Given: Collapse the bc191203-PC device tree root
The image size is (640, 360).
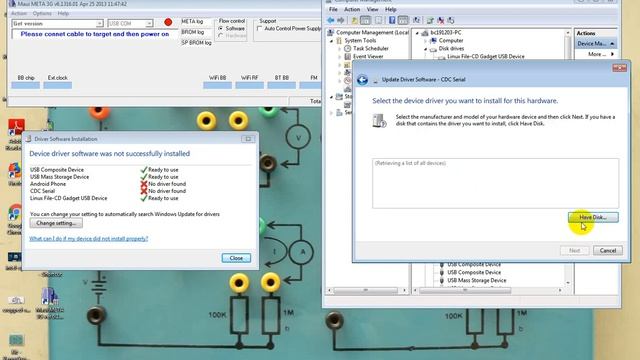Looking at the screenshot, I should (x=417, y=33).
